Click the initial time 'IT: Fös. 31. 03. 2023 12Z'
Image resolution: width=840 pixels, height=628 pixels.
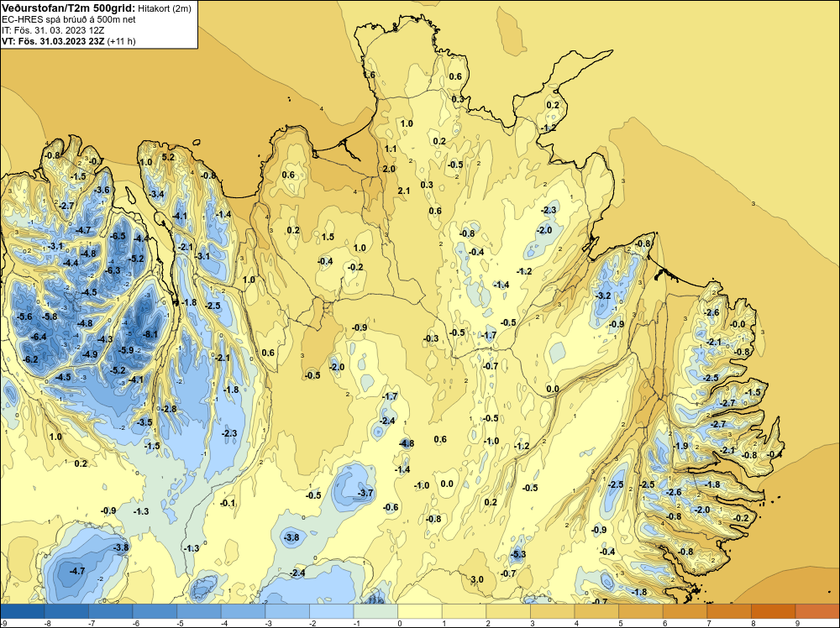(x=53, y=30)
